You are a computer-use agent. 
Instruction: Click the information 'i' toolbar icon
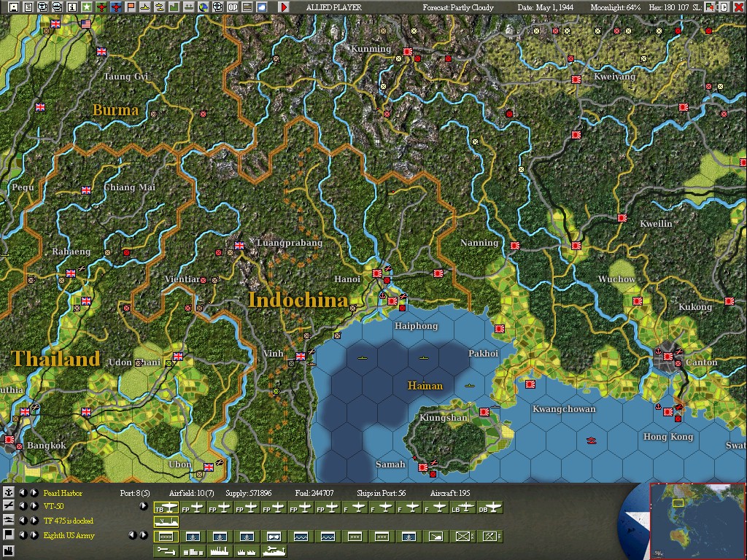[x=72, y=7]
